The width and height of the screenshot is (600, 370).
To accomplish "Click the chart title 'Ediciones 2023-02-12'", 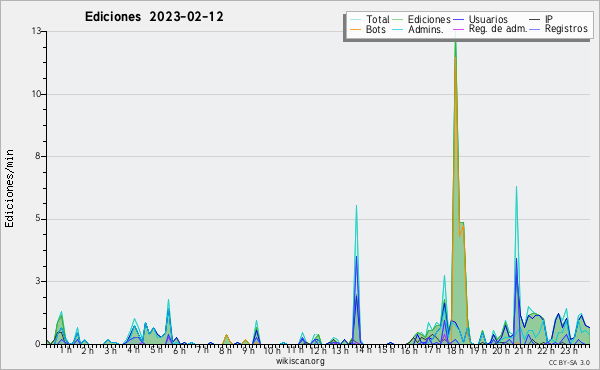I will (x=154, y=17).
